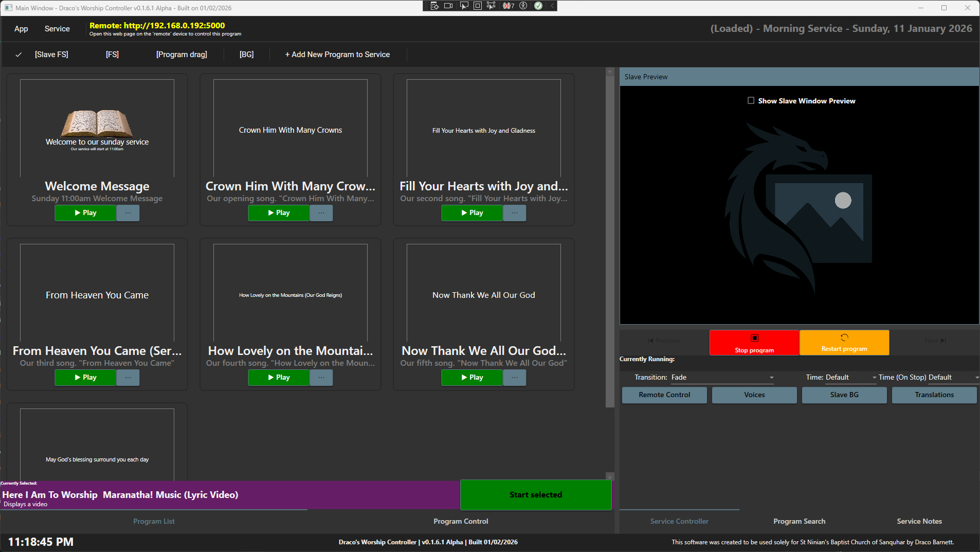Play the How Lovely on the Mountains song
This screenshot has width=980, height=552.
point(279,378)
